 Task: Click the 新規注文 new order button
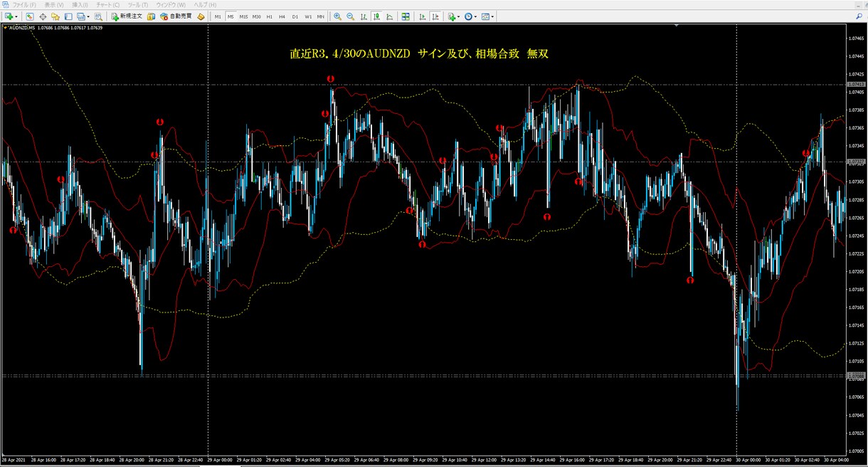(x=127, y=16)
